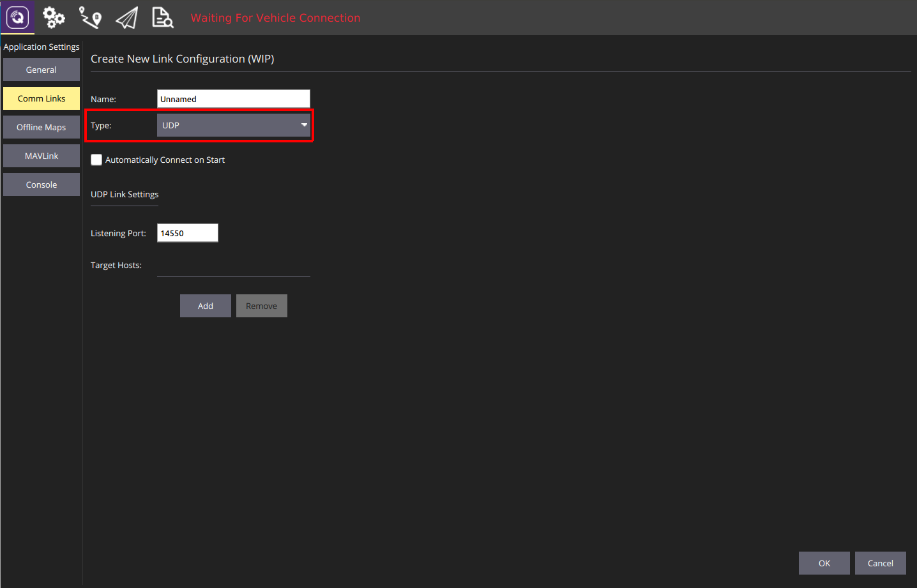The height and width of the screenshot is (588, 917).
Task: Click the Remove target host button
Action: tap(262, 306)
